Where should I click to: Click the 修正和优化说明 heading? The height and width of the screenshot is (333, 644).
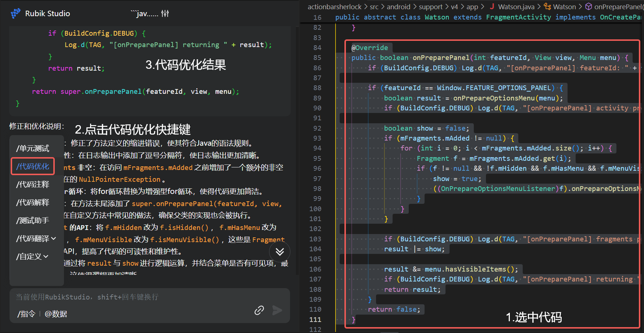[37, 126]
